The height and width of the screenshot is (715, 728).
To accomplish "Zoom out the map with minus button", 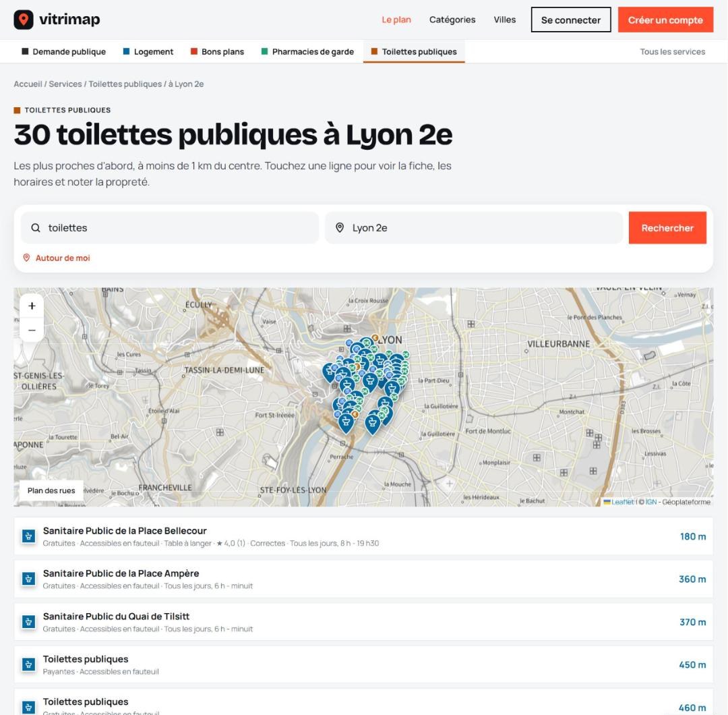I will [x=32, y=330].
